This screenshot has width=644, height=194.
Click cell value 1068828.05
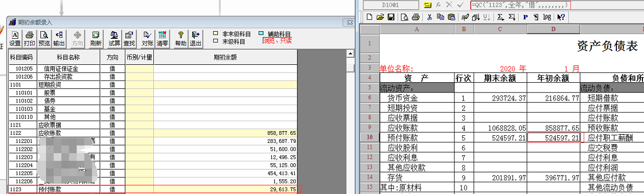[x=500, y=128]
